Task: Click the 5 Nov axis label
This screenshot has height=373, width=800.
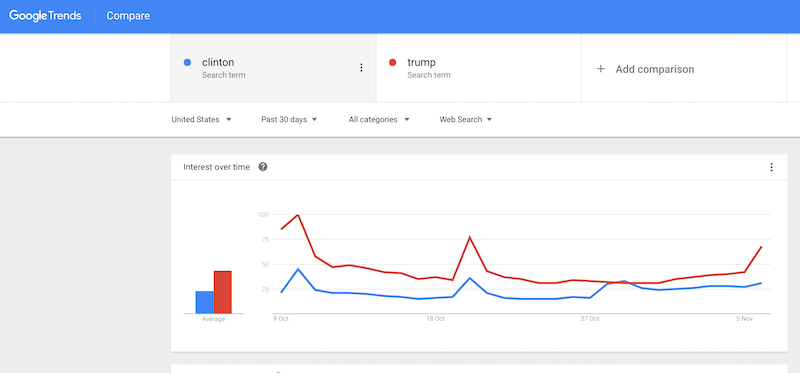Action: [x=744, y=319]
